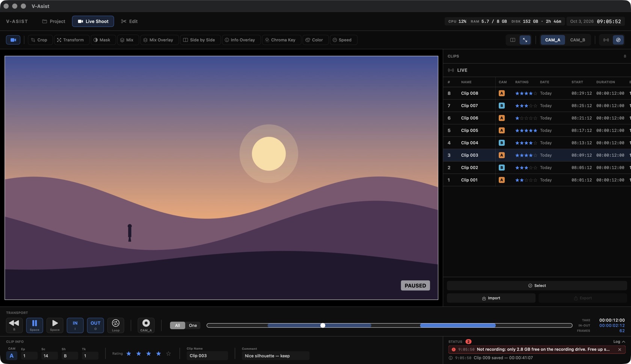Switch to the CAM_B source
The height and width of the screenshot is (364, 631).
pyautogui.click(x=578, y=40)
